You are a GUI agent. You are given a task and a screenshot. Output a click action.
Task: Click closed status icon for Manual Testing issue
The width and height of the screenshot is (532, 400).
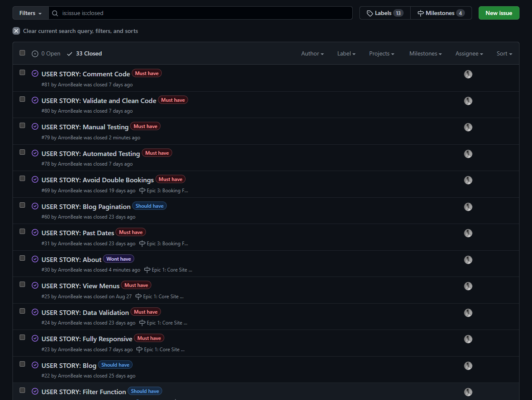(35, 127)
